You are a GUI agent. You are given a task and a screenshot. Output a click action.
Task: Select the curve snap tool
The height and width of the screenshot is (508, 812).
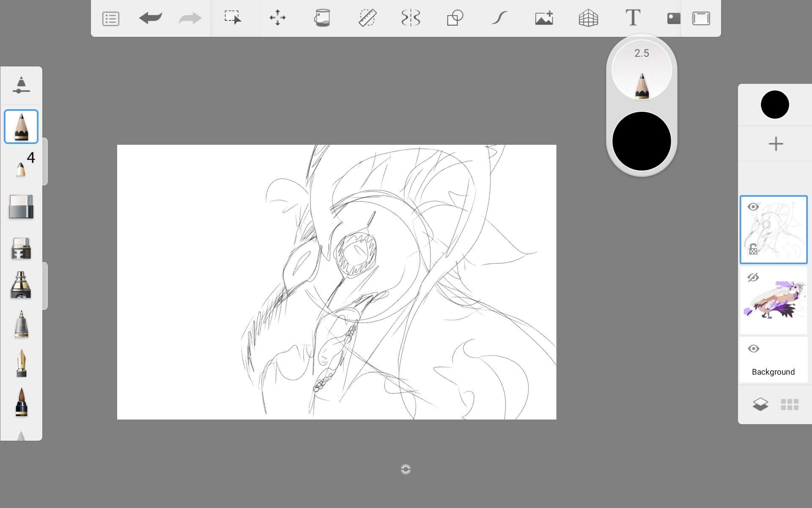pos(499,18)
